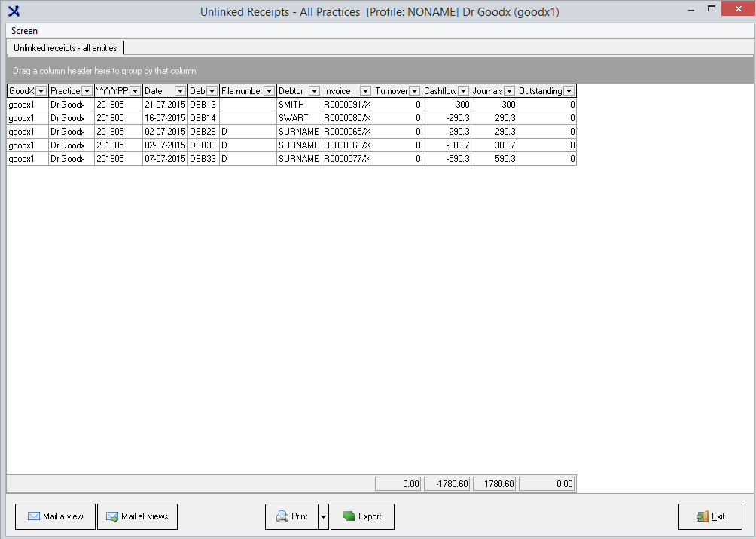
Task: Click the Print button
Action: 291,517
